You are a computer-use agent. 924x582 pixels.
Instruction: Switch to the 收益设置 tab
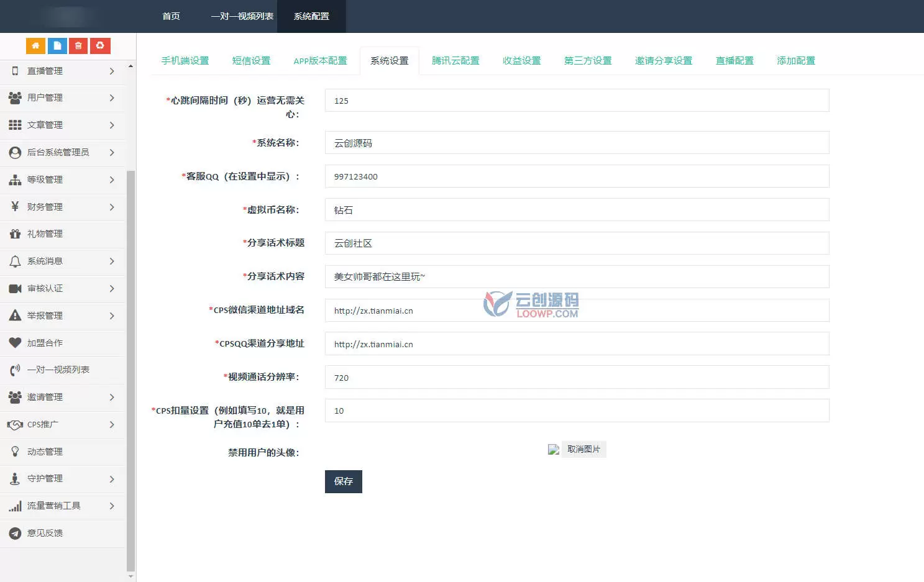pyautogui.click(x=521, y=60)
